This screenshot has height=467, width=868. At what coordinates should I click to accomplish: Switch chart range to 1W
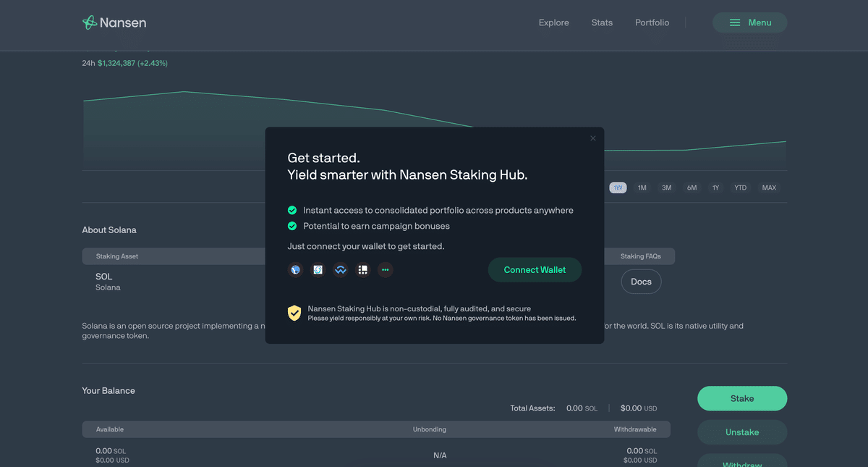tap(618, 188)
